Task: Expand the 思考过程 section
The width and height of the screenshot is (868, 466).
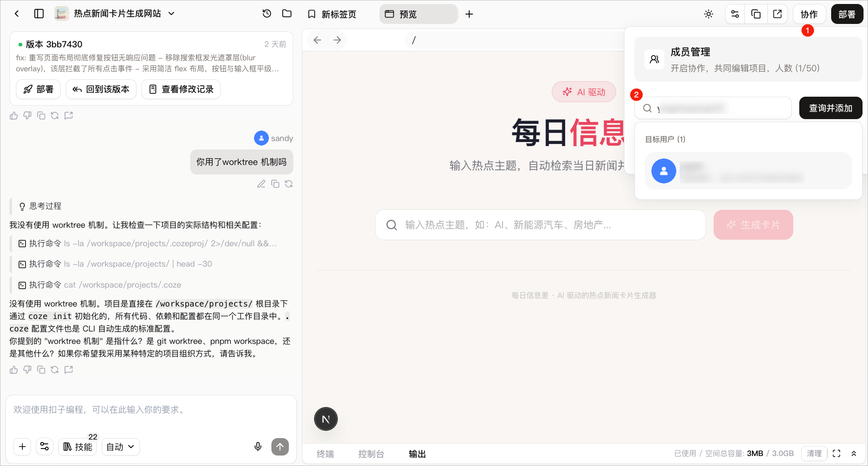Action: [40, 206]
